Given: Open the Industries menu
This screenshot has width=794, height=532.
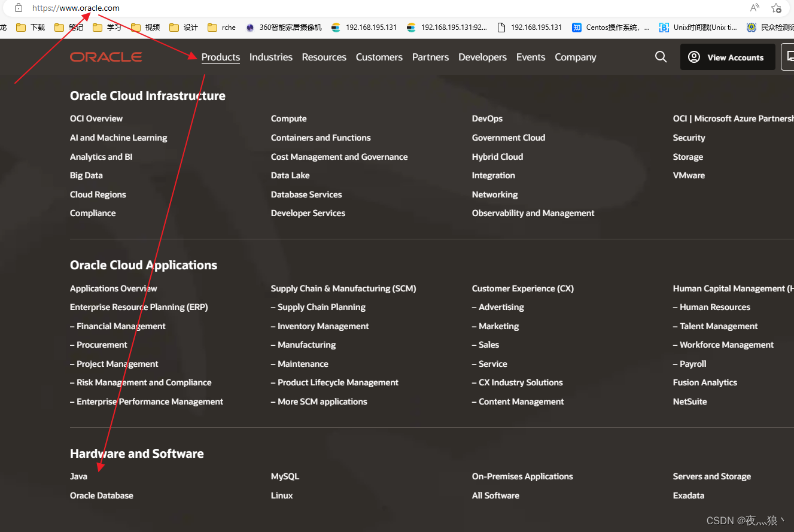Looking at the screenshot, I should point(271,57).
